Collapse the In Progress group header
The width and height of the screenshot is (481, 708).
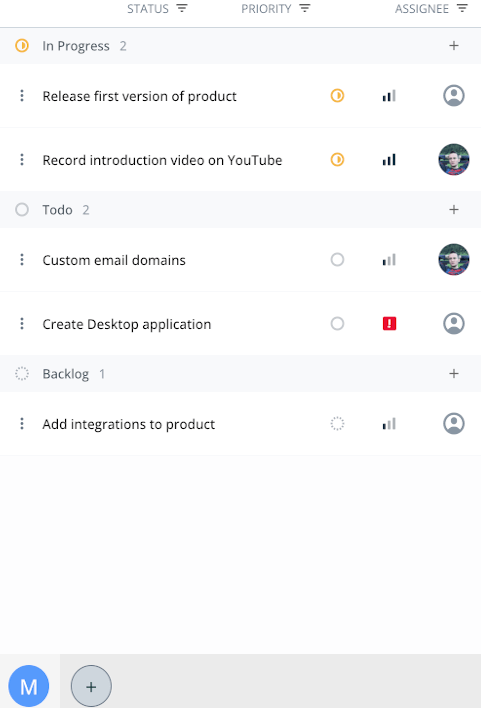click(240, 46)
